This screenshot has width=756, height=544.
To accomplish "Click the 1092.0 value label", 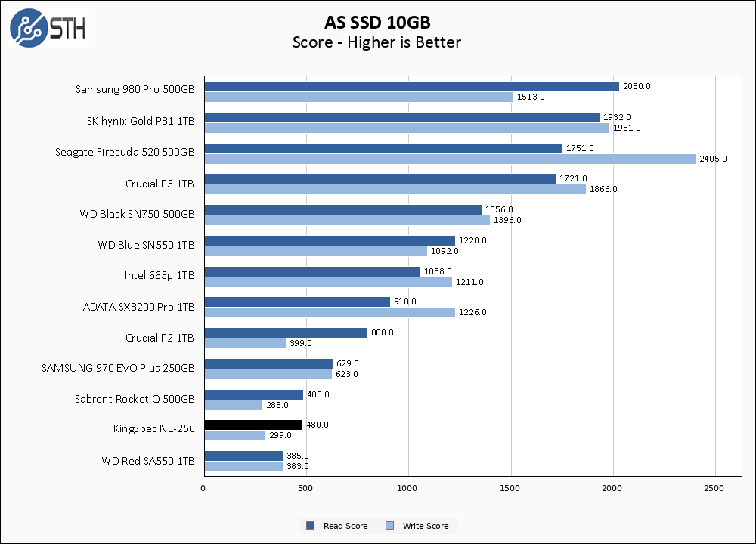I will point(445,251).
